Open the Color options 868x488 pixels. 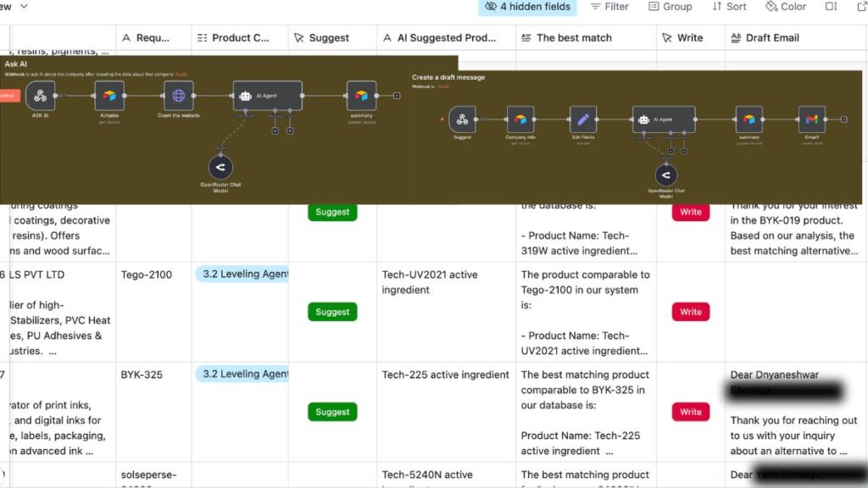[x=786, y=7]
